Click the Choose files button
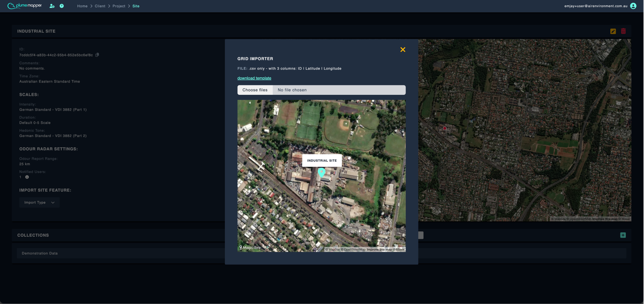 tap(255, 90)
